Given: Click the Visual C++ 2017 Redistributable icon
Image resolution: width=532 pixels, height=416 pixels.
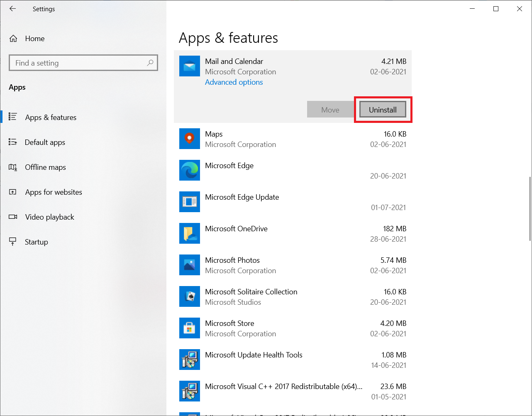Looking at the screenshot, I should click(x=190, y=391).
